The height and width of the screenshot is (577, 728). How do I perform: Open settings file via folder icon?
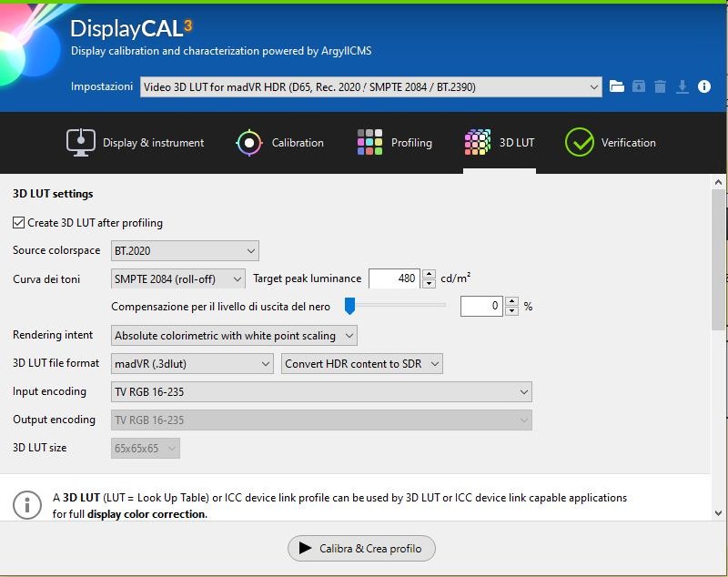(x=617, y=86)
